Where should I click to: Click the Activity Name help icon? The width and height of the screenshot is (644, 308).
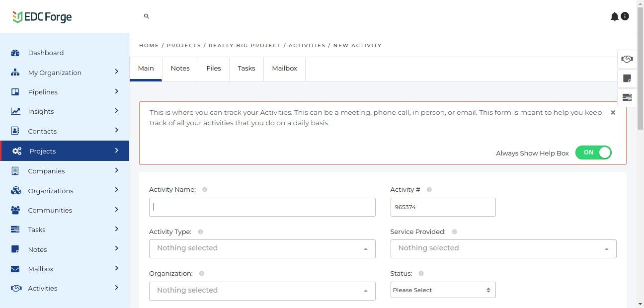[x=205, y=190]
